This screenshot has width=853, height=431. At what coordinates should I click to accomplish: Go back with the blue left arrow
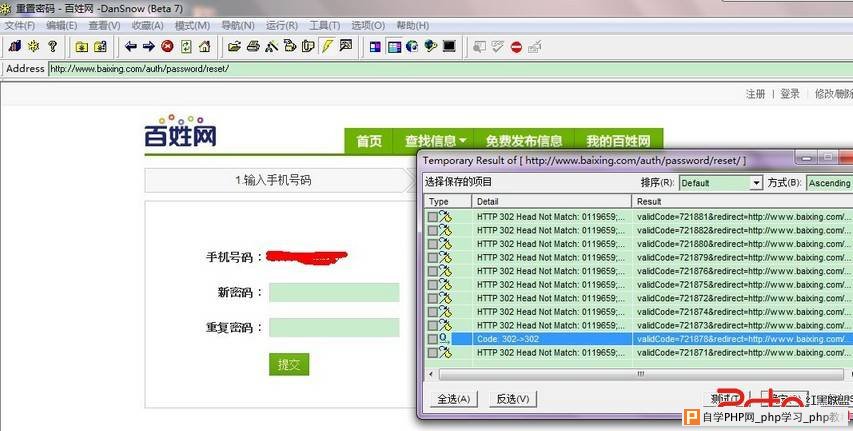[x=131, y=46]
